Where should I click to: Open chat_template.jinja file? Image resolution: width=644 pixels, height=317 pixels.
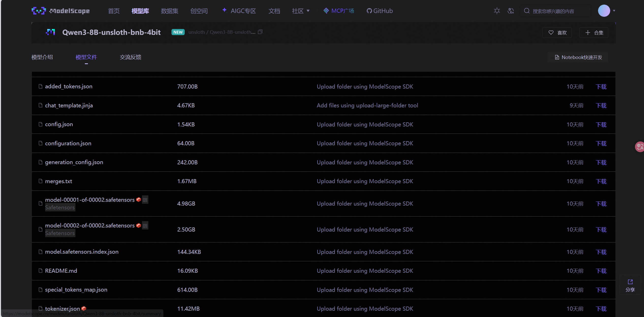(69, 106)
